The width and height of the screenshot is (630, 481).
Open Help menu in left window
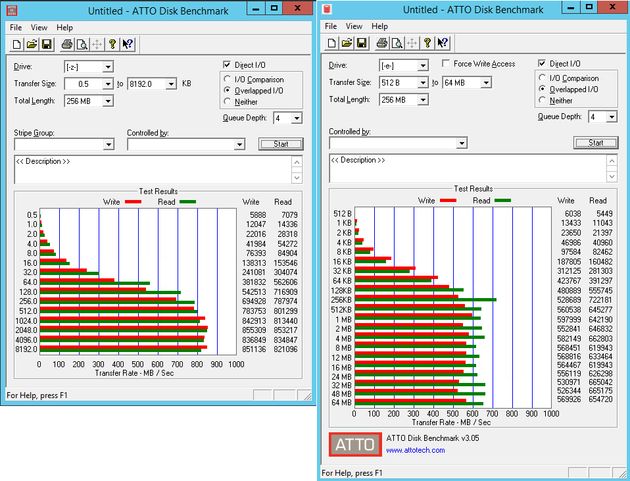click(64, 27)
